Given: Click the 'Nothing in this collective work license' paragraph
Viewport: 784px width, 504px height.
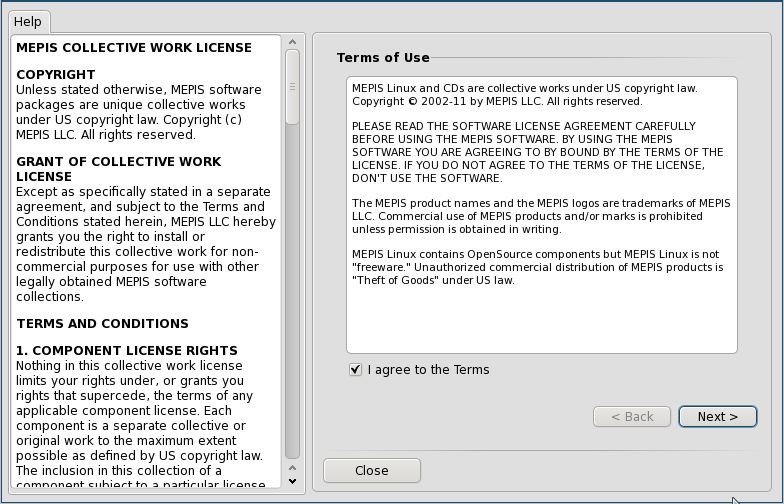Looking at the screenshot, I should point(140,425).
